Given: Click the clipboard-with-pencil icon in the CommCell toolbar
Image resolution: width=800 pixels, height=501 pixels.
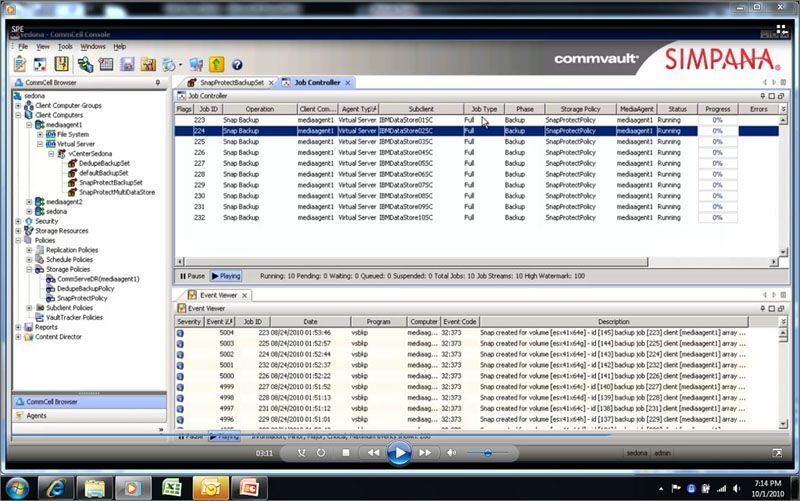Looking at the screenshot, I should pyautogui.click(x=20, y=64).
